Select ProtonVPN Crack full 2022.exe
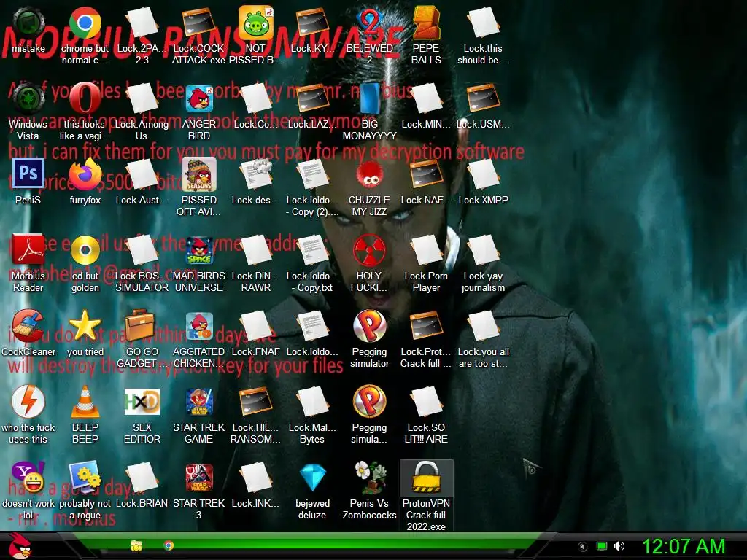This screenshot has height=560, width=747. [x=426, y=496]
